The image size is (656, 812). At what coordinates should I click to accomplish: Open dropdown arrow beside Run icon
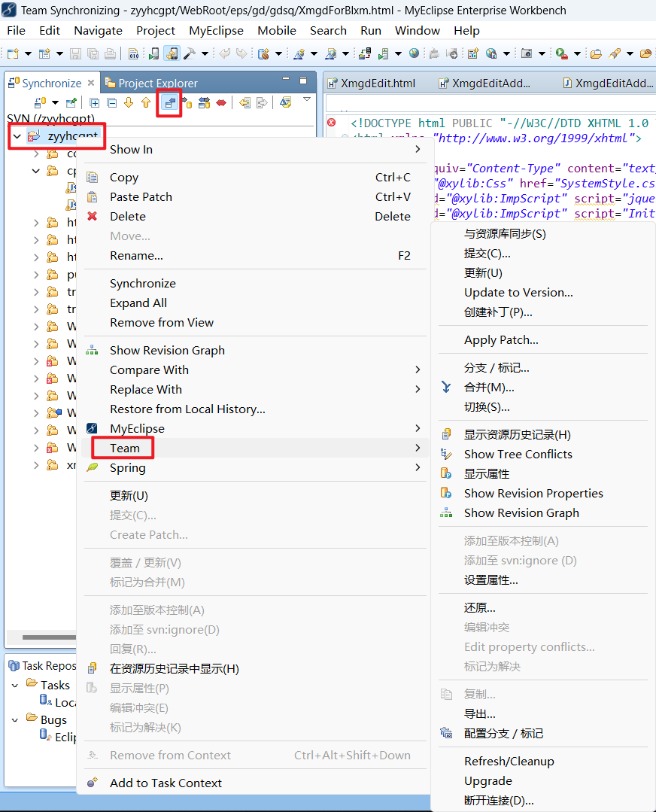(x=577, y=53)
